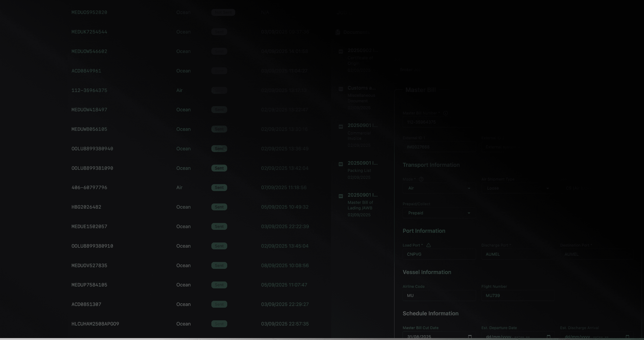The height and width of the screenshot is (340, 644).
Task: Open calendar picker for Est. Discharge Arrival
Action: [627, 337]
